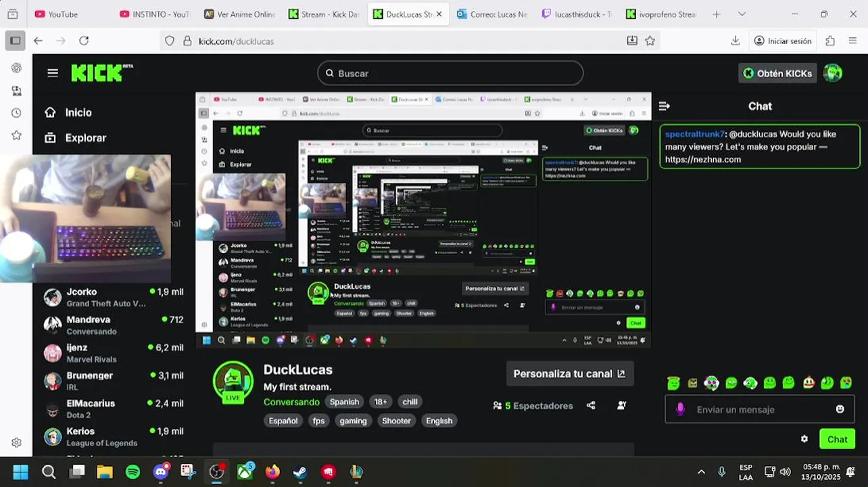This screenshot has width=868, height=487.
Task: Click the DuckLucas live avatar
Action: 233,381
